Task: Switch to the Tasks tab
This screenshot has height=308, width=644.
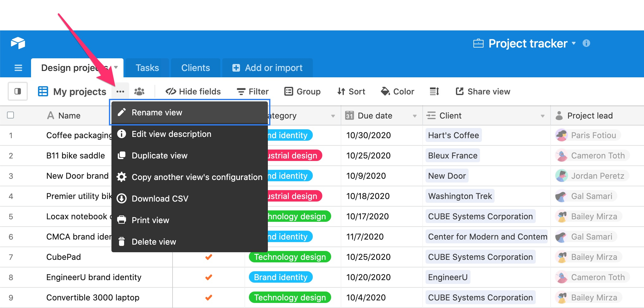Action: tap(147, 68)
